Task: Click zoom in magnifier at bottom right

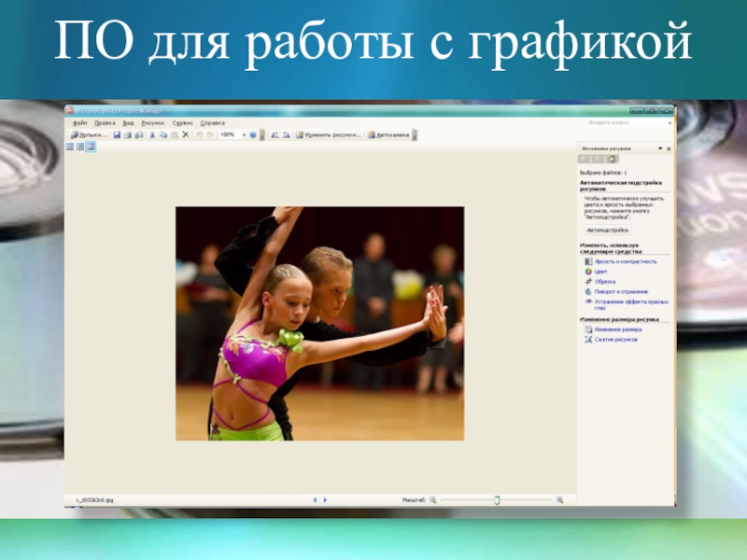Action: [x=559, y=500]
